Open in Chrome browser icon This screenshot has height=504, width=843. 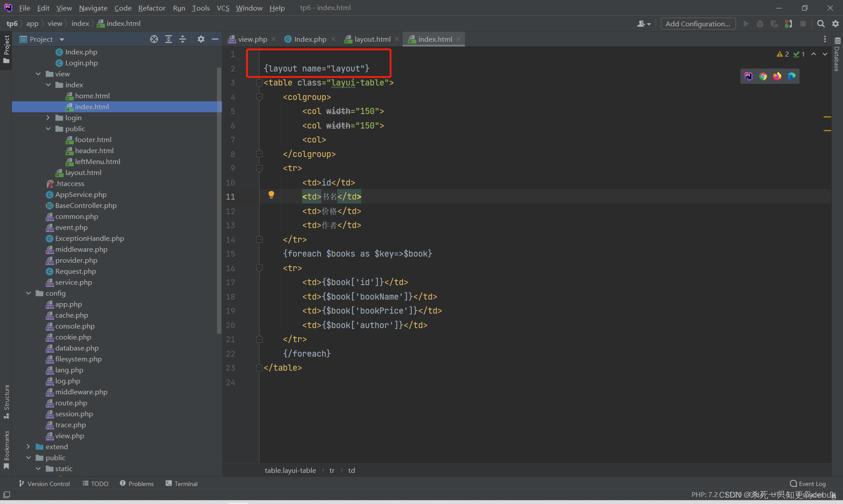coord(763,76)
